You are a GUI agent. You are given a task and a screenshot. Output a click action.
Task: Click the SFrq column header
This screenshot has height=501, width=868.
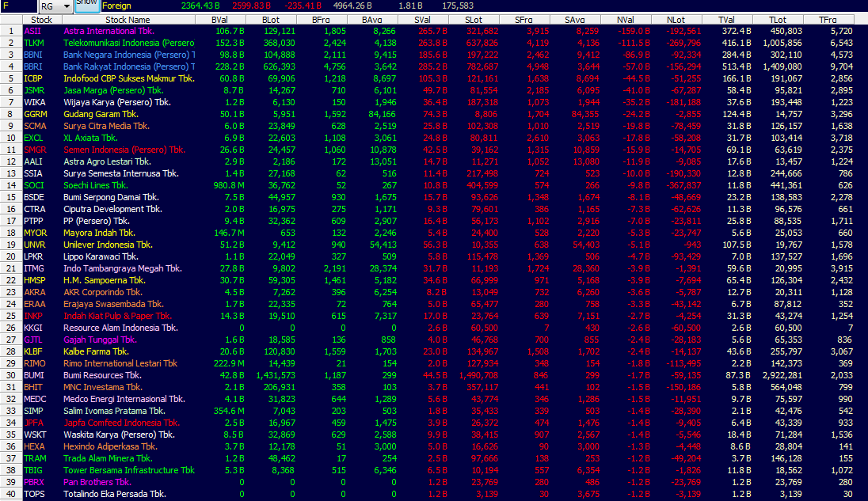click(x=524, y=20)
